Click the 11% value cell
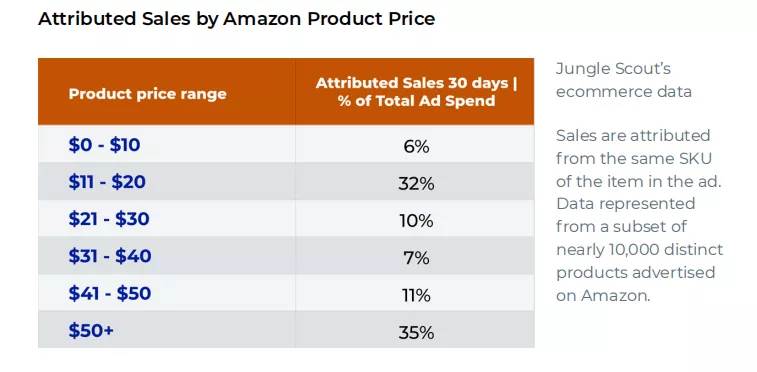This screenshot has width=757, height=372. tap(416, 295)
